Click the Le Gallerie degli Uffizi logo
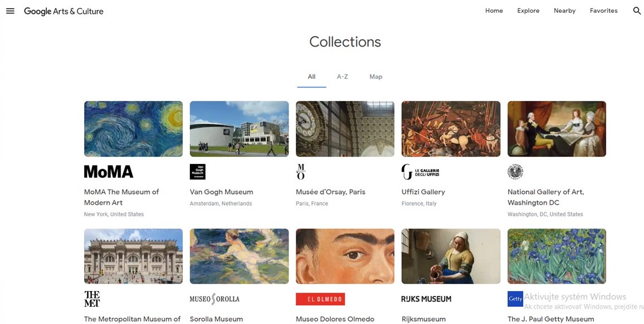This screenshot has height=324, width=644. point(420,172)
